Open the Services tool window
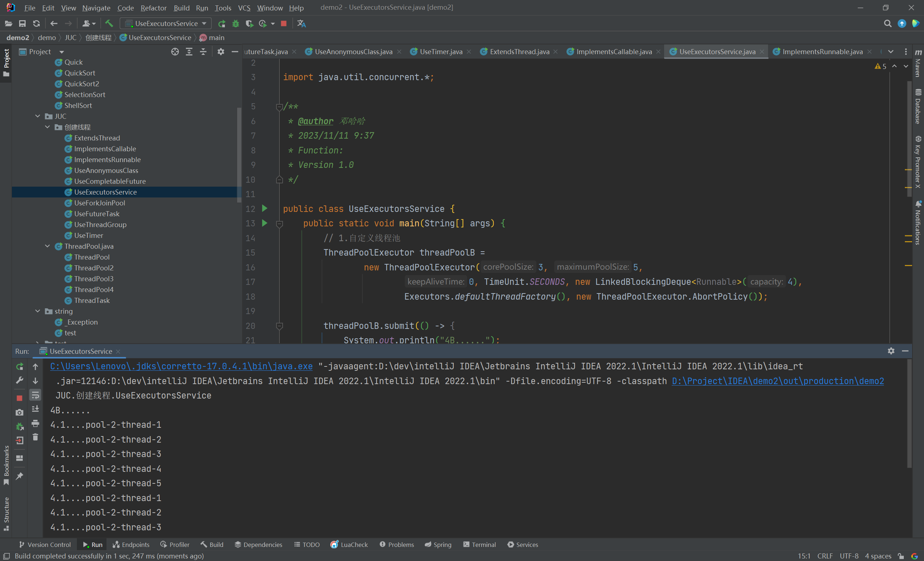This screenshot has height=561, width=924. coord(522,544)
